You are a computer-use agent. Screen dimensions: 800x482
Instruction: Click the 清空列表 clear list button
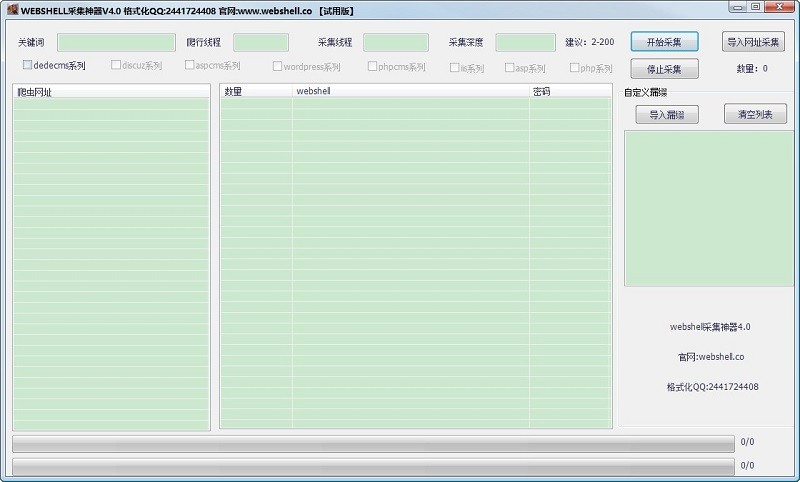click(x=755, y=114)
